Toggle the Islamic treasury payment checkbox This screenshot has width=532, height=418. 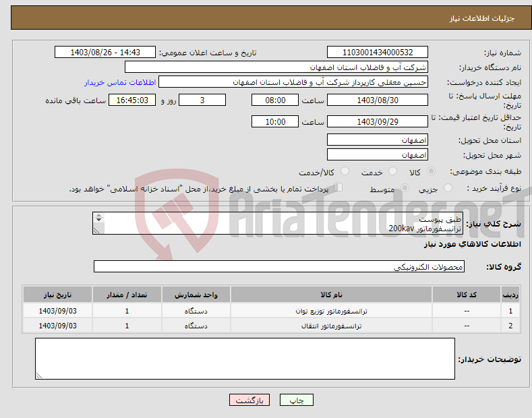pos(338,187)
